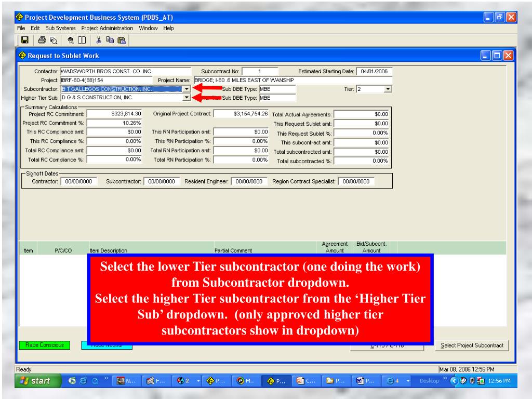This screenshot has width=532, height=399.
Task: Launch Internet Explorer from the quick launch bar
Action: [83, 381]
